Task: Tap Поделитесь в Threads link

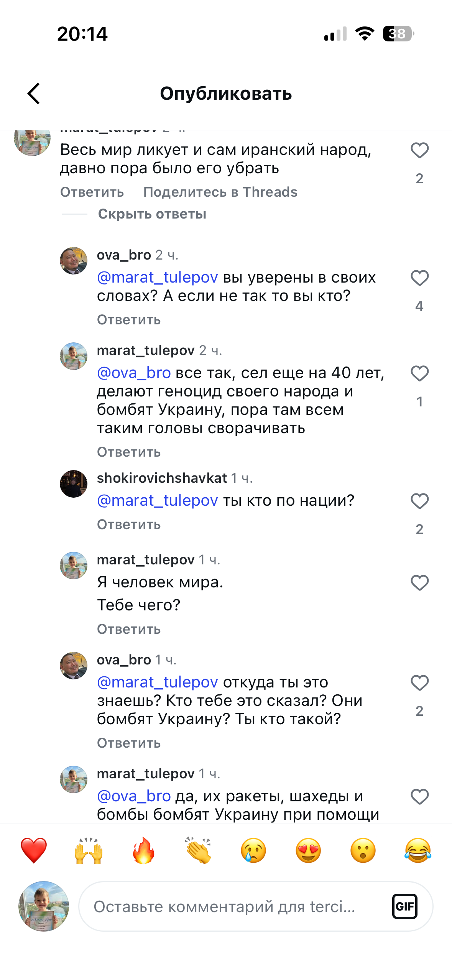Action: [x=220, y=192]
